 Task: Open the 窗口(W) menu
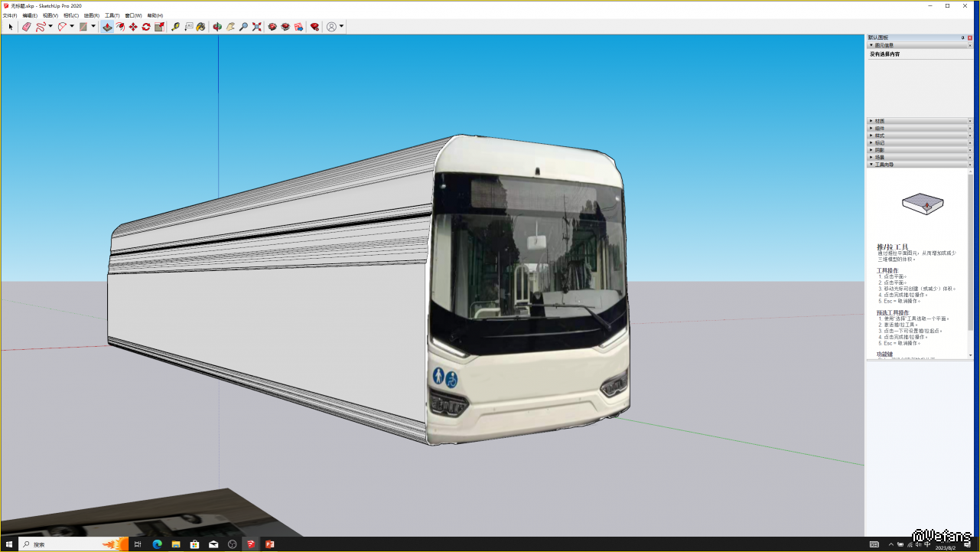[133, 15]
